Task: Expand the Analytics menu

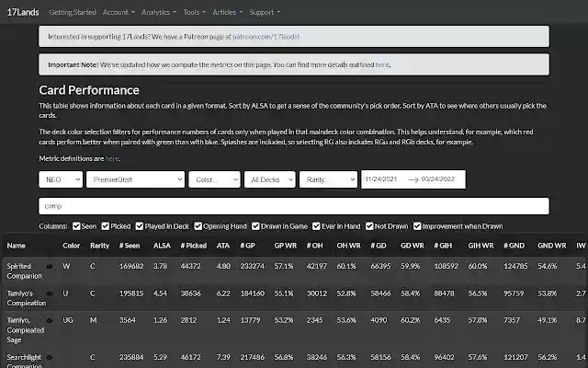Action: [x=159, y=12]
